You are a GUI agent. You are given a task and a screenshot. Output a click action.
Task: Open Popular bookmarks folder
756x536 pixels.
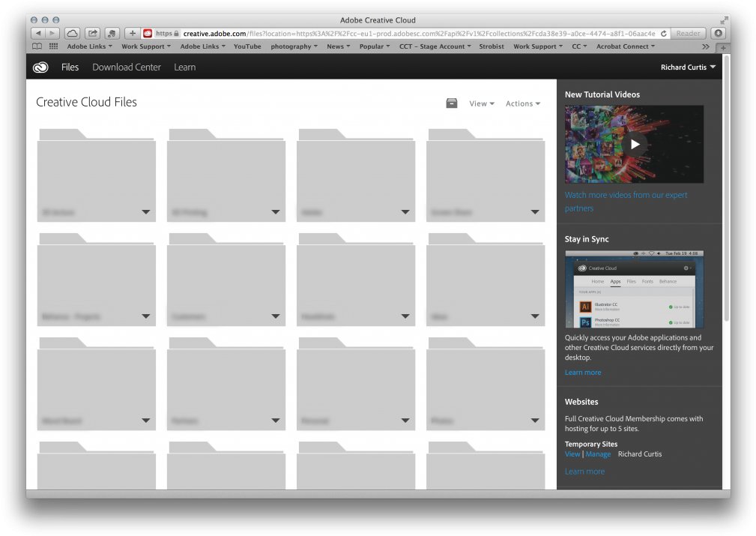(375, 46)
